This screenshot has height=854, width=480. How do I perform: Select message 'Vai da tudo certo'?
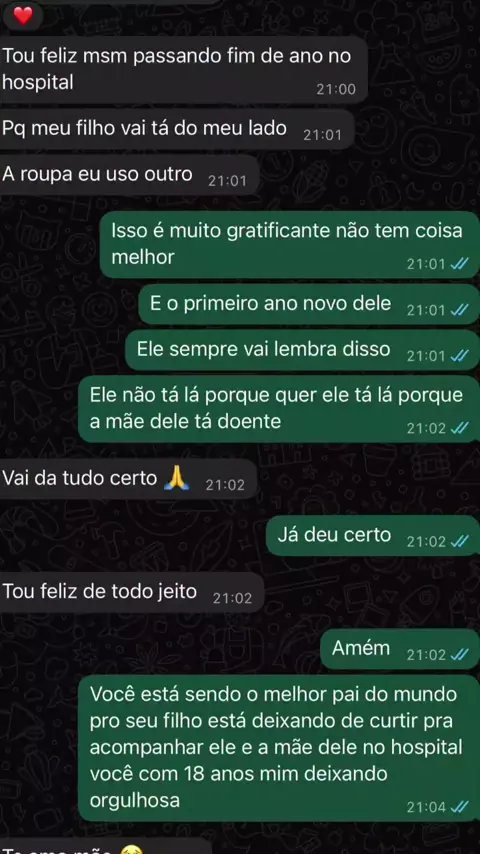[x=128, y=479]
